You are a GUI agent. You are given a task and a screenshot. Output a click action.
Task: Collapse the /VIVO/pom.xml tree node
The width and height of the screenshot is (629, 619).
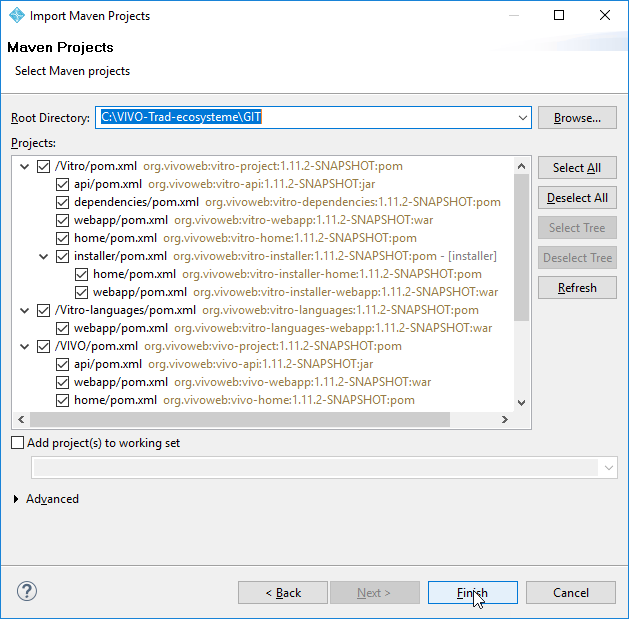[24, 346]
